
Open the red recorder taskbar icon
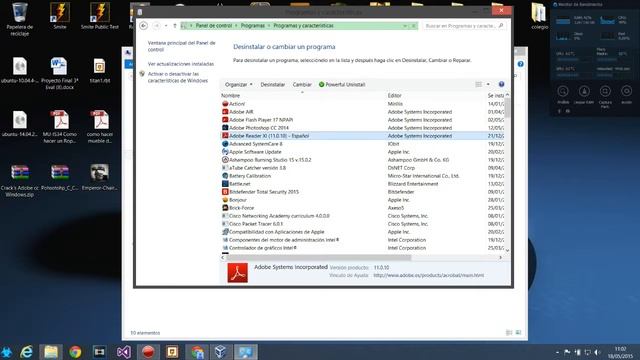[148, 352]
